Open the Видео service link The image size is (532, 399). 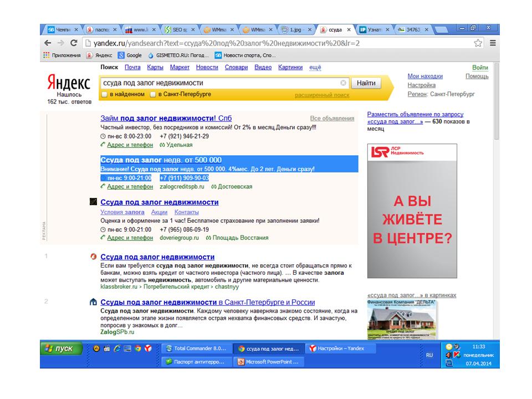tap(263, 67)
